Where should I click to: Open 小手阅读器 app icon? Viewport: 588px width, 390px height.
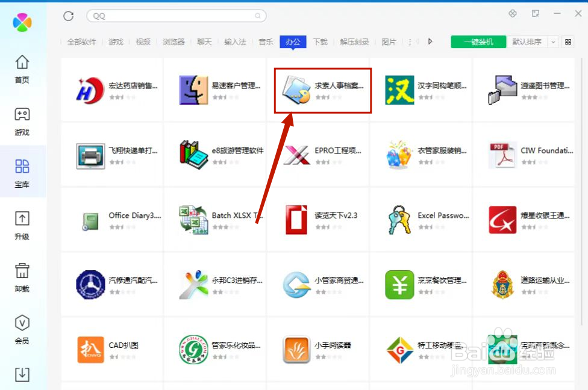[296, 350]
